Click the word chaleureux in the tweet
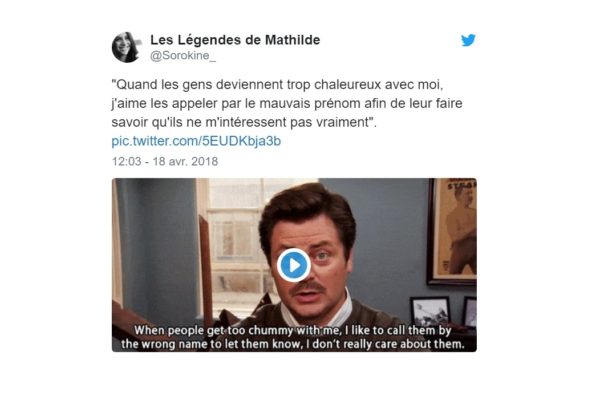Screen dimensions: 600x400 [347, 85]
